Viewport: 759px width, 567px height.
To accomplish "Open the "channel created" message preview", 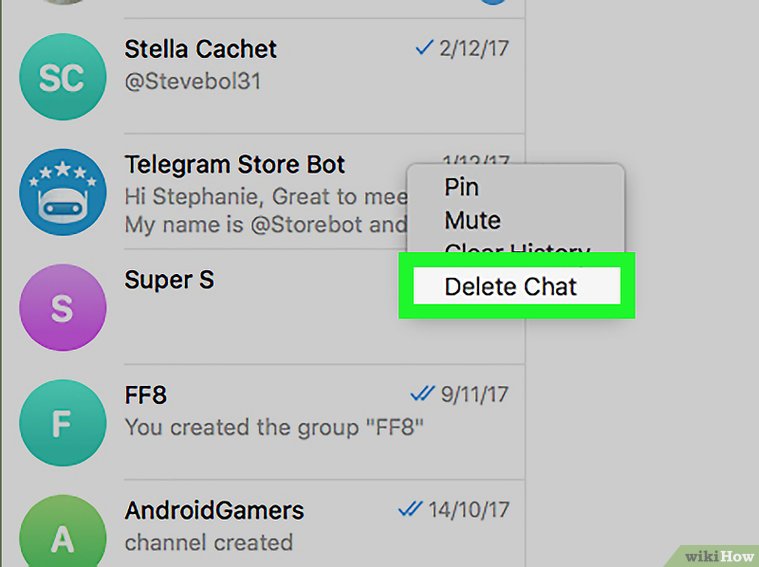I will click(x=208, y=543).
